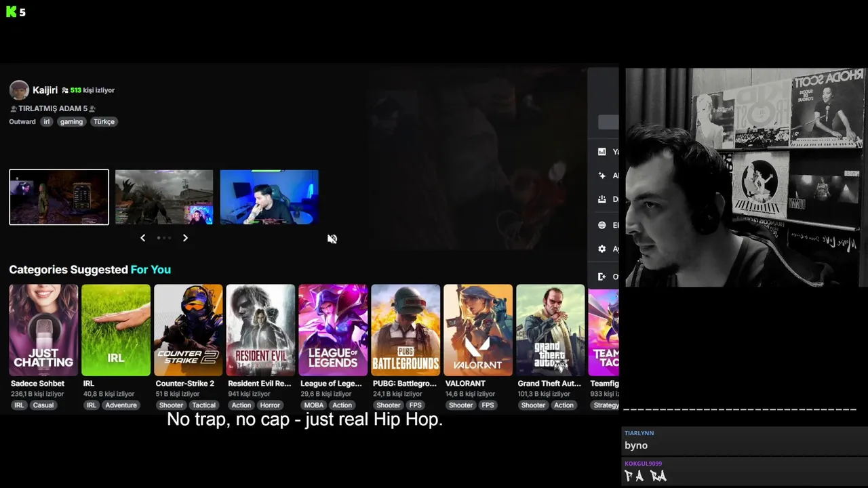
Task: Click the Action tag under Grand Theft Auto
Action: [x=564, y=405]
